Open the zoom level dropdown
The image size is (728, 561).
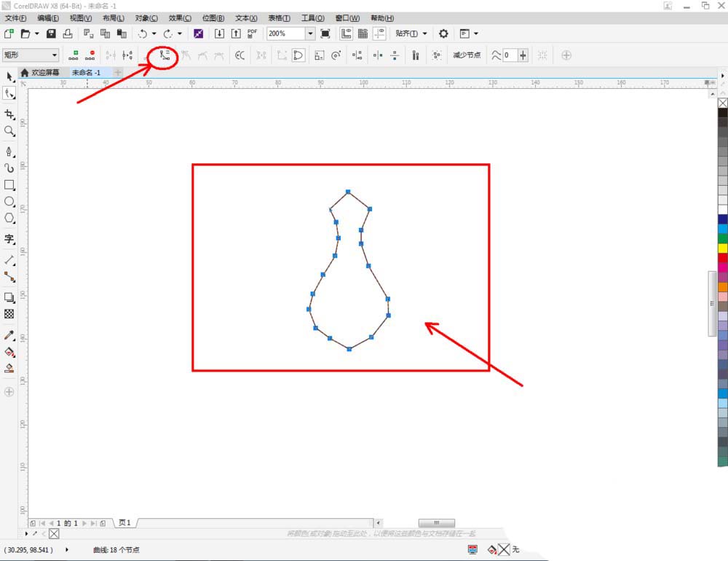point(310,34)
